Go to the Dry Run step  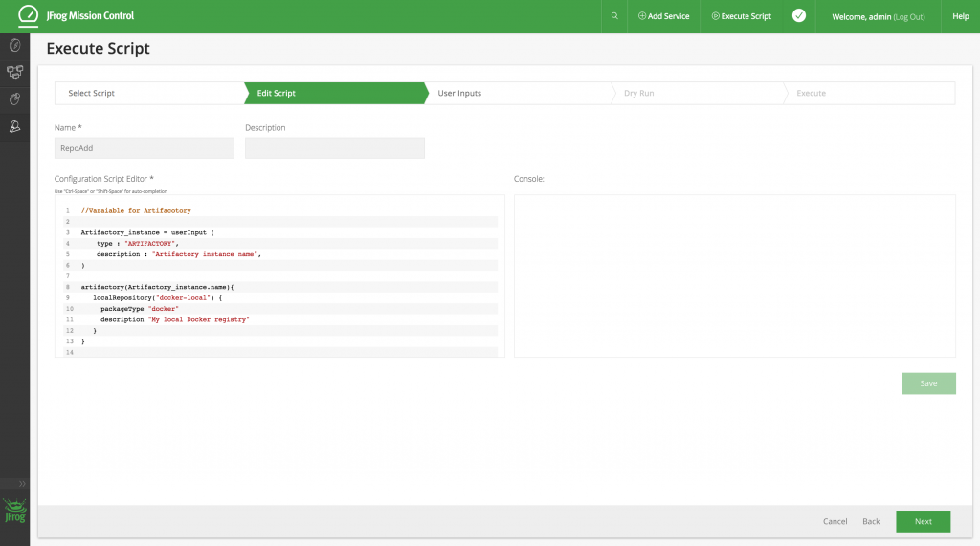(699, 93)
